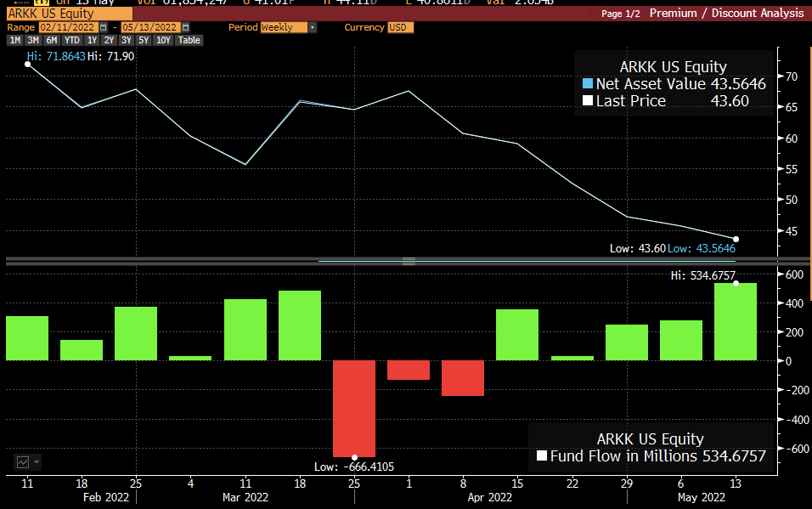Click the chart type icon below the fund flow bars
This screenshot has height=509, width=812.
[x=23, y=461]
